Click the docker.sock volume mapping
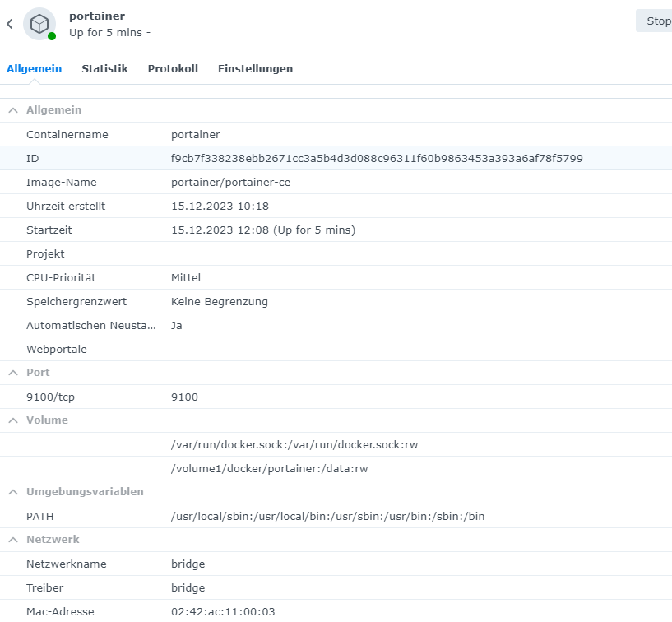This screenshot has width=672, height=622. (x=294, y=445)
